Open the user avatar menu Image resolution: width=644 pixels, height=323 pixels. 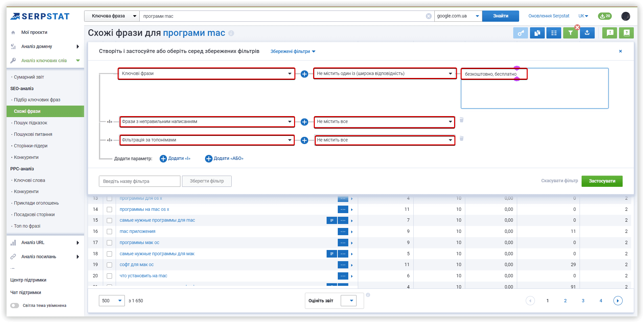[626, 16]
